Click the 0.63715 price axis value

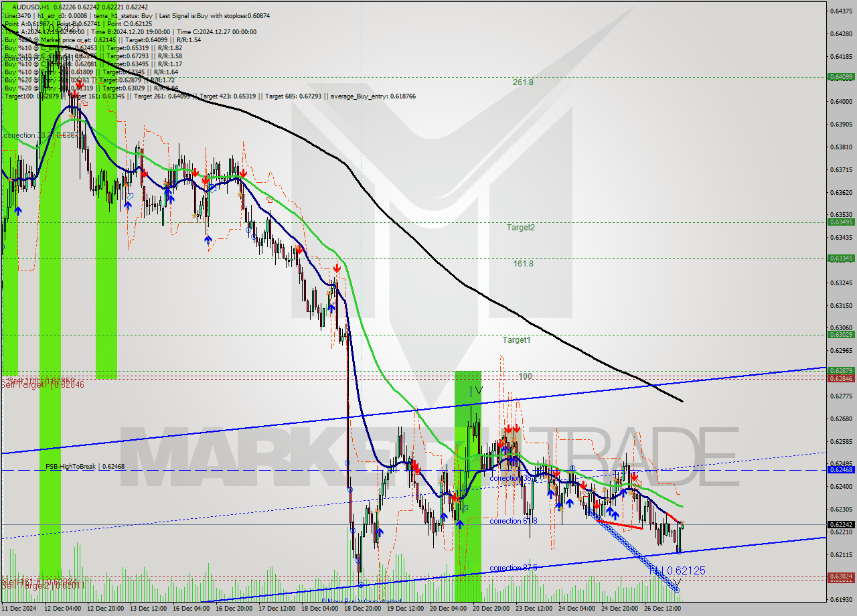(840, 169)
